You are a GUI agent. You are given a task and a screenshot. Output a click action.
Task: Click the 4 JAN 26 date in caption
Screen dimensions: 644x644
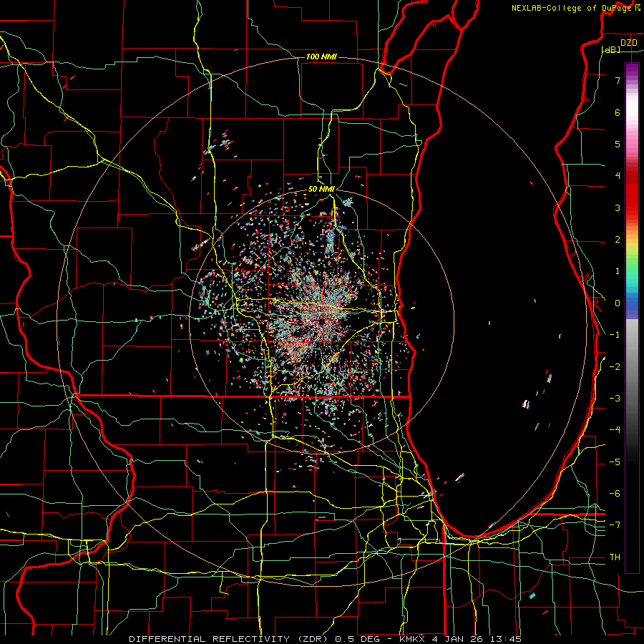pos(459,639)
